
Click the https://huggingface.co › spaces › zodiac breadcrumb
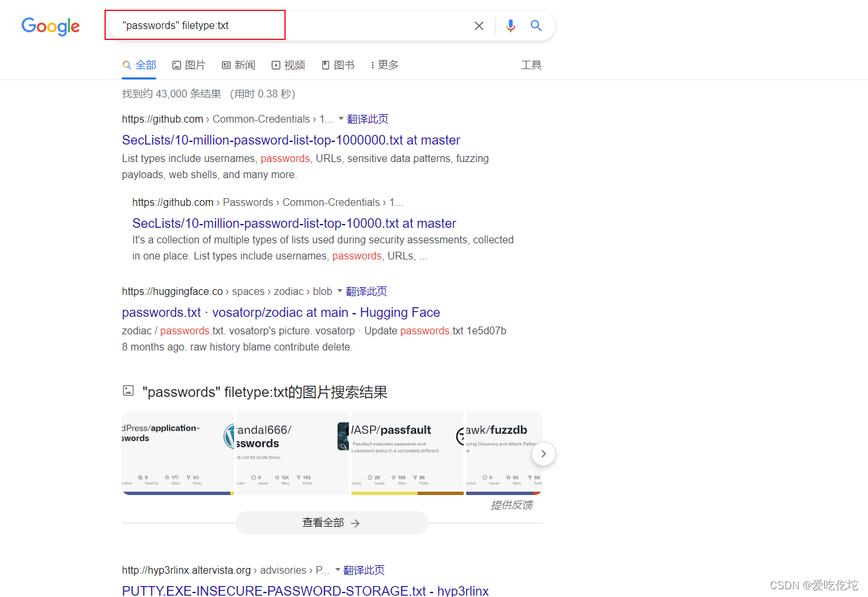[227, 292]
